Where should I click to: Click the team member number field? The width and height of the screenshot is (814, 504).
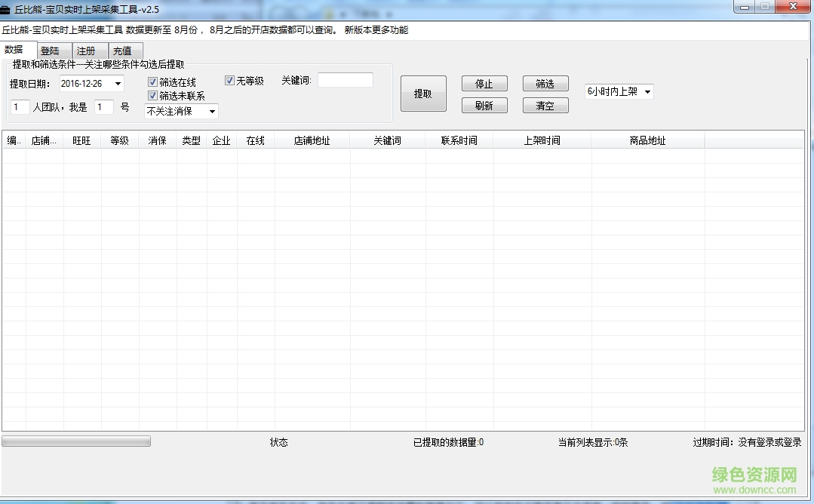[103, 107]
